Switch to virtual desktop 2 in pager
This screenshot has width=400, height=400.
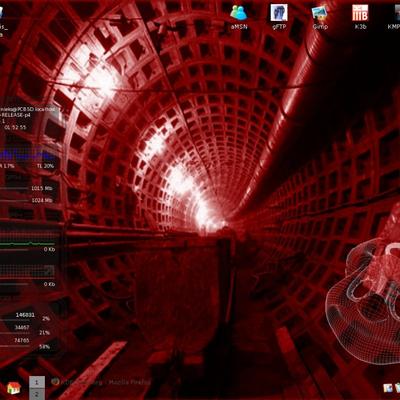pyautogui.click(x=37, y=394)
